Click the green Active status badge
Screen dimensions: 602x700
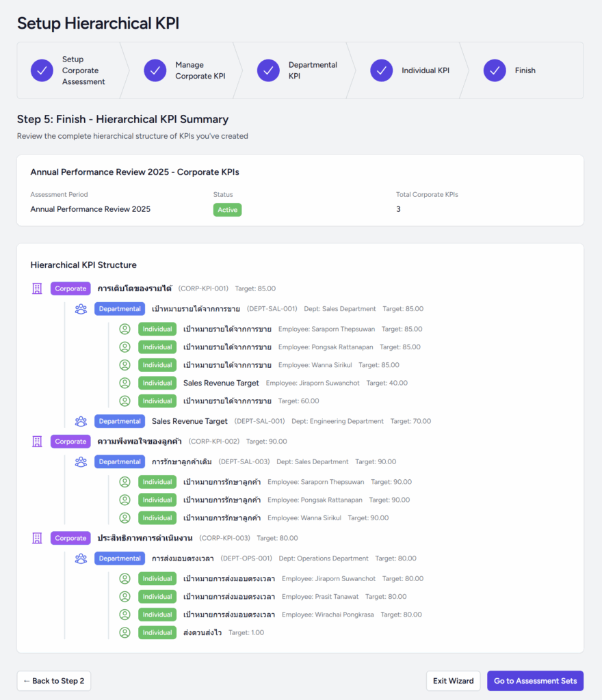coord(227,210)
